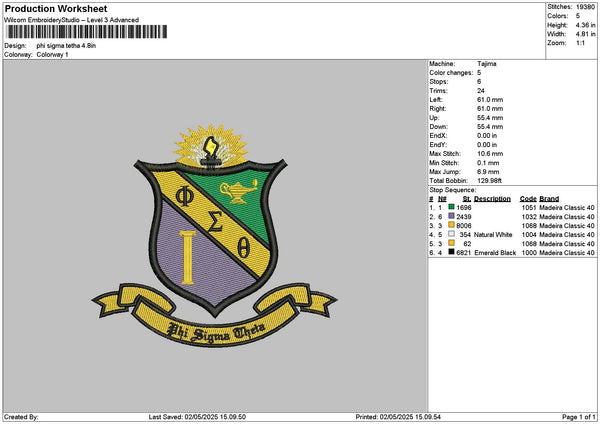The width and height of the screenshot is (600, 424).
Task: Click the Max Jump value 6.9 mm
Action: tap(488, 172)
